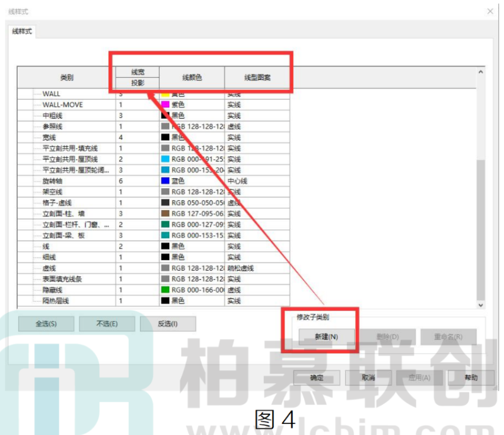Select the 隐藏线 category row

tap(52, 290)
